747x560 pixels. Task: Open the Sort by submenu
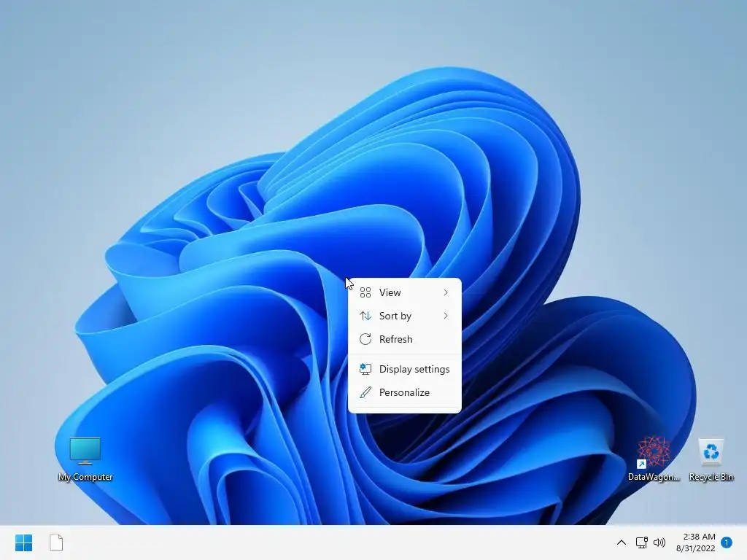[x=404, y=316]
